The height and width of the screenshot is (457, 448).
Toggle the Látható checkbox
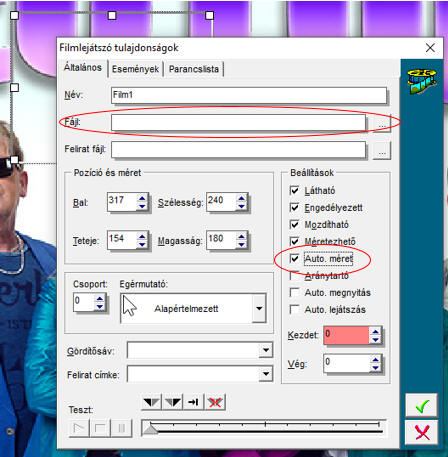coord(295,191)
